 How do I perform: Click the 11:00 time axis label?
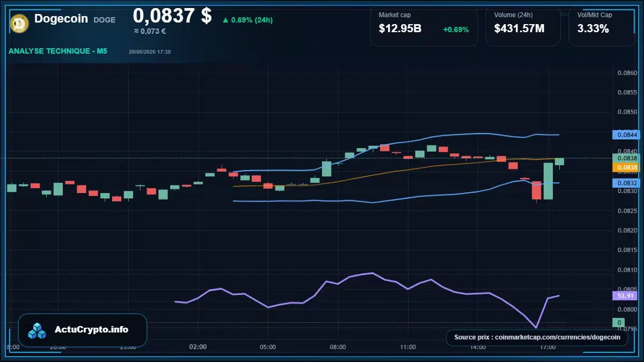coord(408,347)
